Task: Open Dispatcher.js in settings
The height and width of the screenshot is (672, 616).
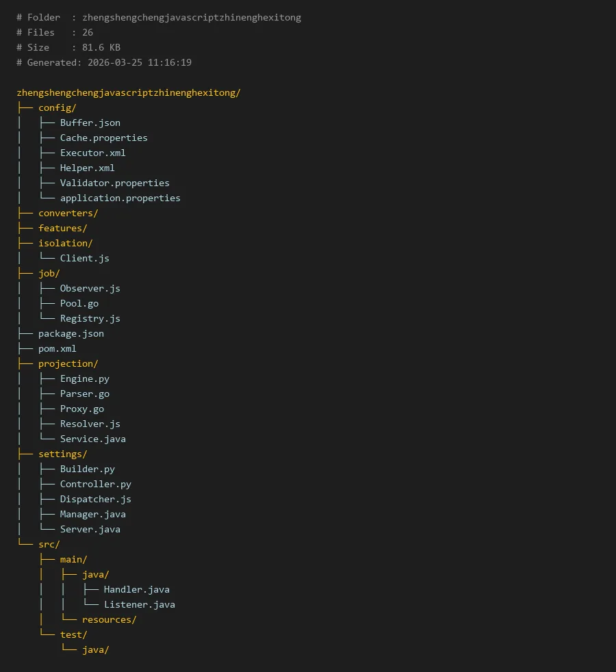Action: tap(95, 499)
